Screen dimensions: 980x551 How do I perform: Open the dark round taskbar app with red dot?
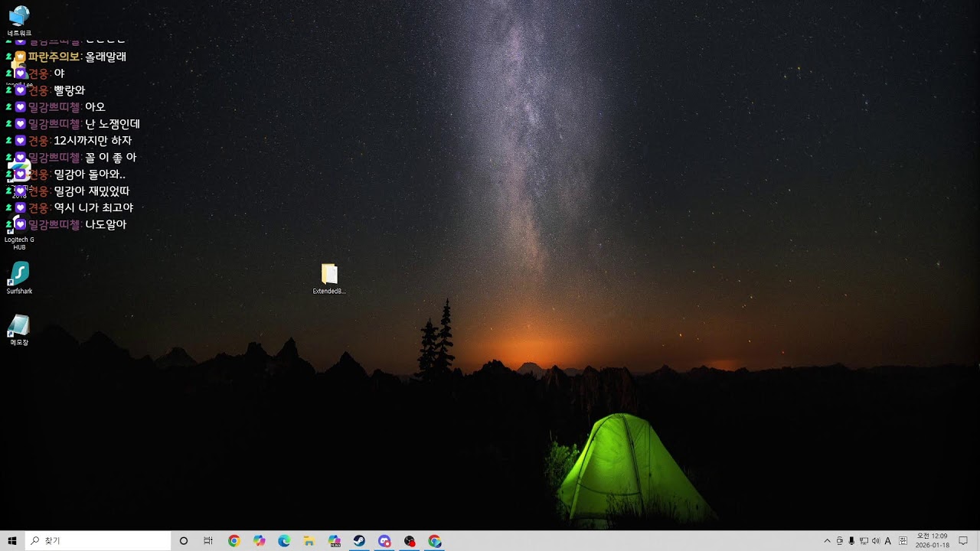point(410,541)
